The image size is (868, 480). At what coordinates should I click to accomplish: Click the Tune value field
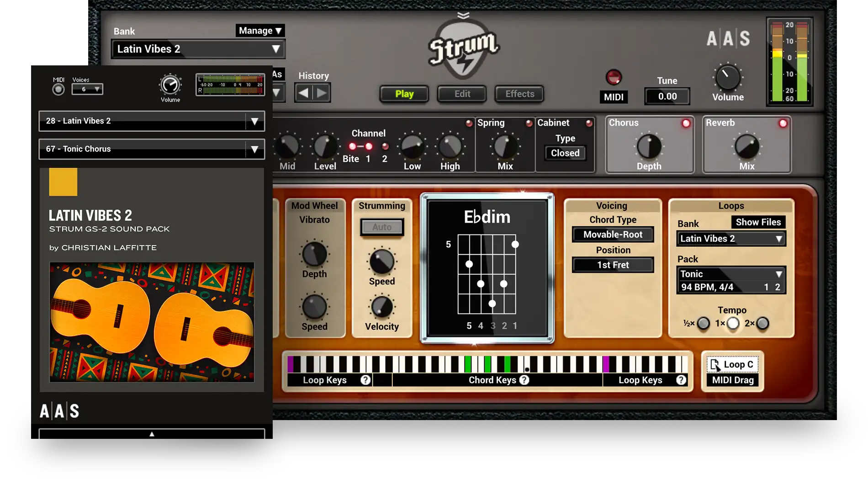pos(667,96)
